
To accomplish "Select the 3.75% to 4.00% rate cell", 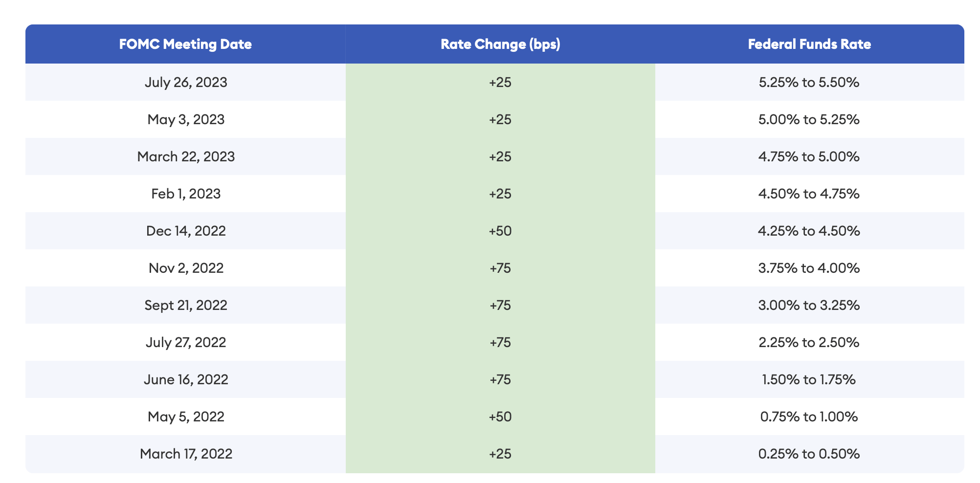I will pos(809,268).
